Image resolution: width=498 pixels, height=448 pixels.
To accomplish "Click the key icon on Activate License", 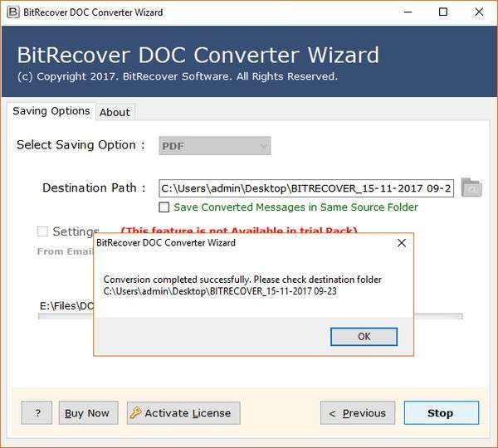I will click(135, 412).
